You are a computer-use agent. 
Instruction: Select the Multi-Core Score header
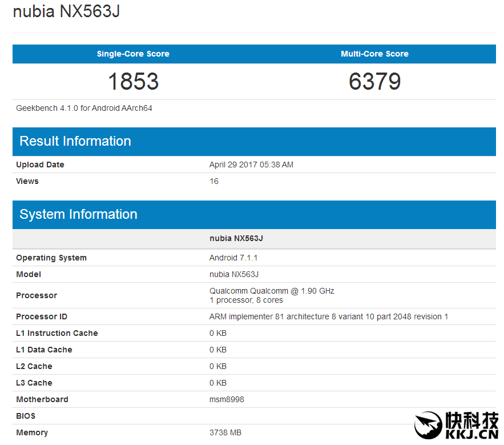coord(374,54)
